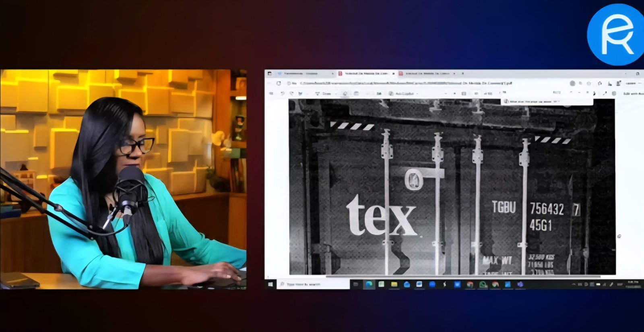
Task: Close the first browser tab
Action: pos(332,74)
